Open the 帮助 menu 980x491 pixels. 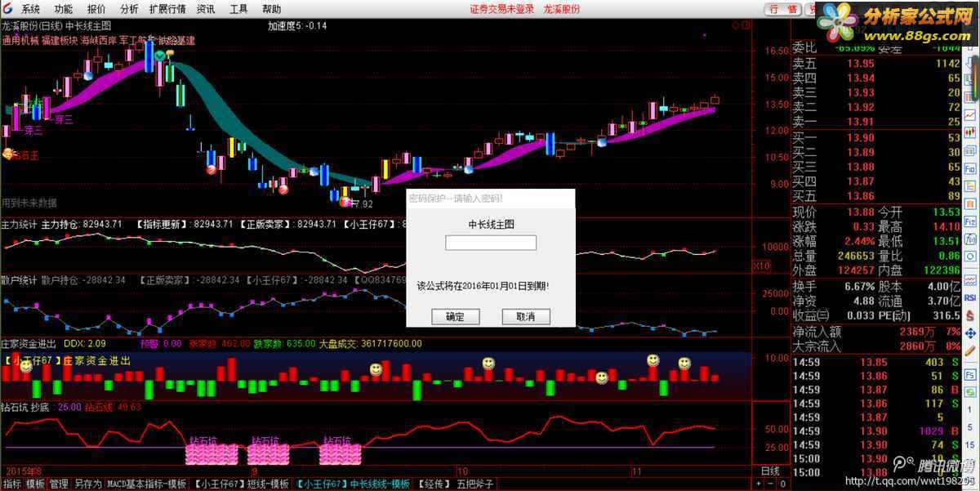point(272,9)
